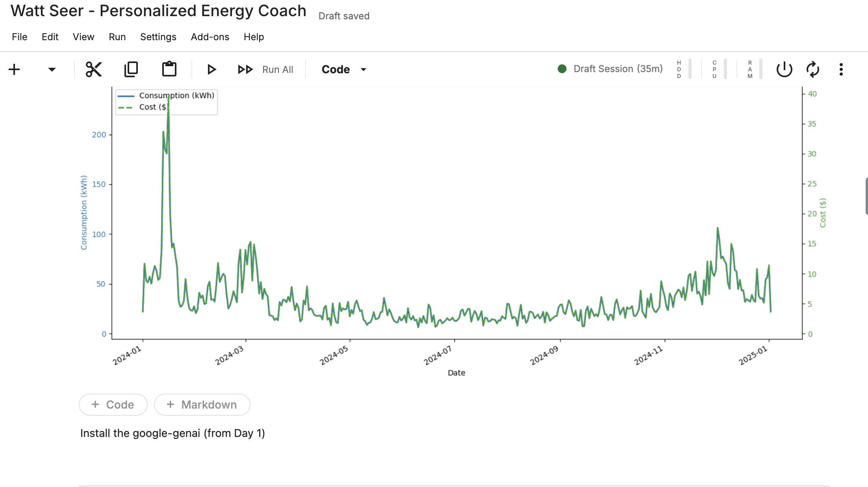Click the Run All icon

tap(245, 69)
